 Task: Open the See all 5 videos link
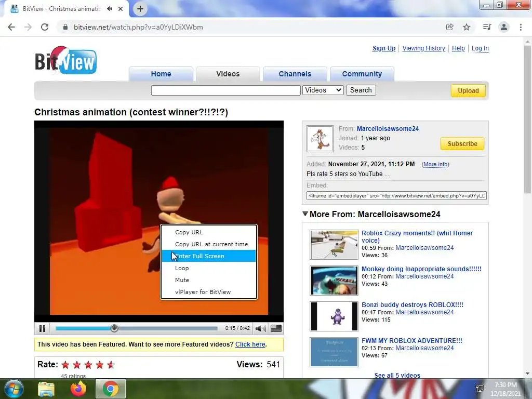tap(397, 375)
